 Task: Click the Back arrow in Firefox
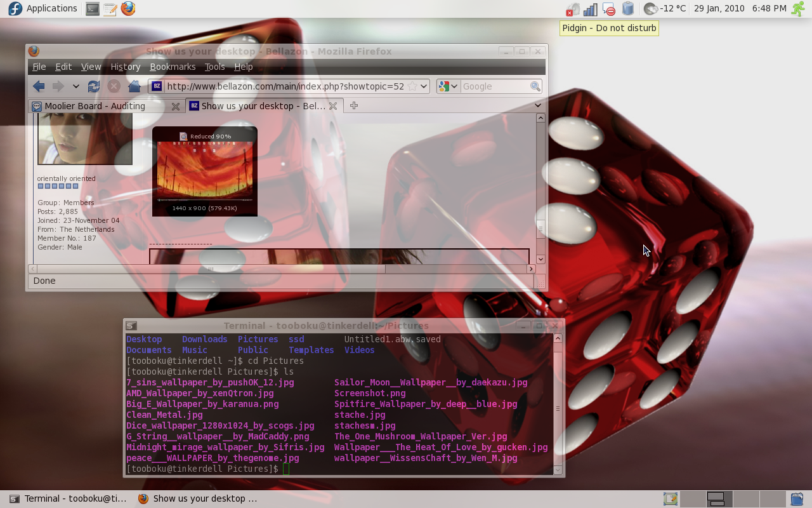point(39,86)
